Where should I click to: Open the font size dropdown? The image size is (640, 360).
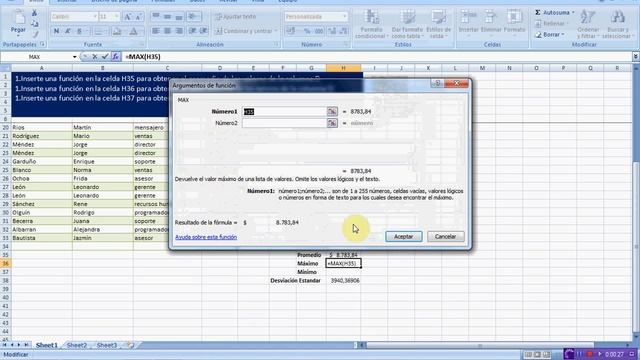116,17
